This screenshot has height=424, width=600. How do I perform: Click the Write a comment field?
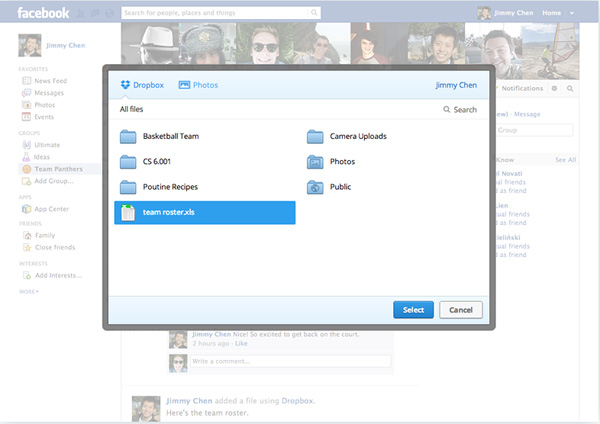(x=291, y=361)
